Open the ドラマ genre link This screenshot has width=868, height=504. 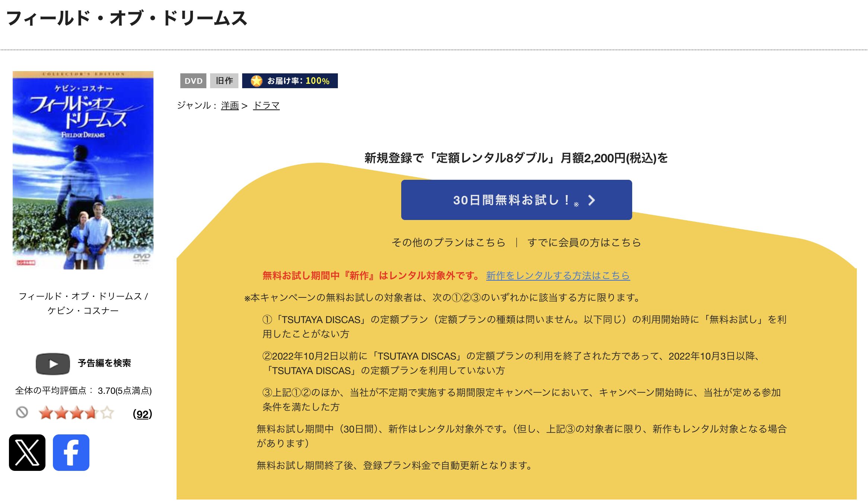click(266, 105)
